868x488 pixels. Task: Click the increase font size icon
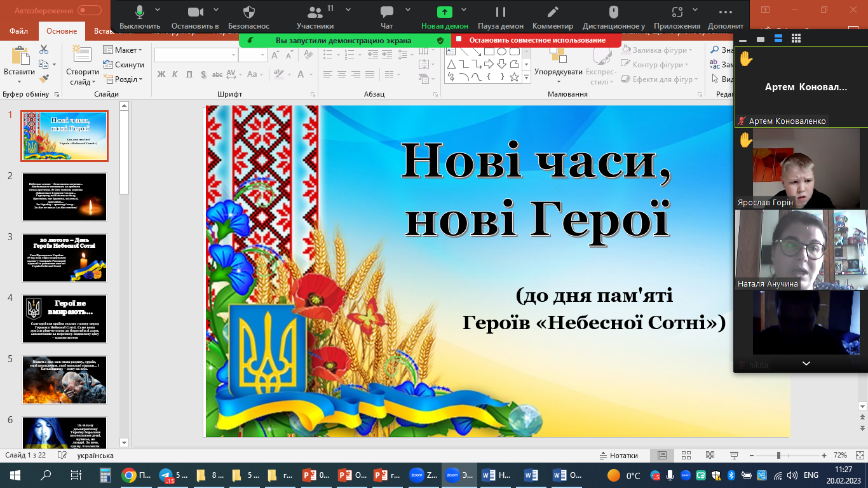tap(275, 55)
